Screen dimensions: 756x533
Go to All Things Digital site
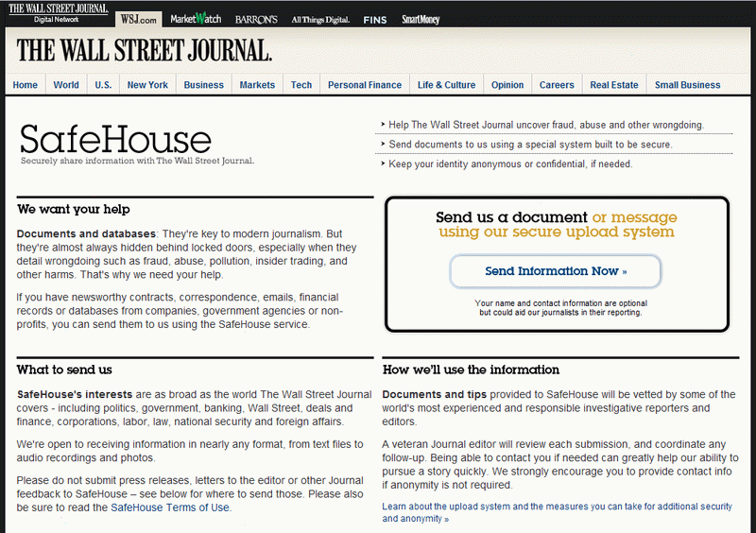click(x=320, y=20)
